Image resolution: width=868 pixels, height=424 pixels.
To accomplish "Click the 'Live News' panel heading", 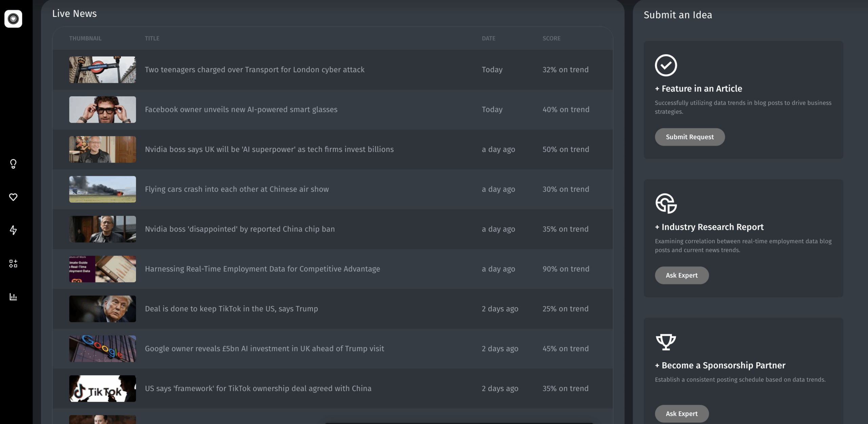I will coord(74,14).
